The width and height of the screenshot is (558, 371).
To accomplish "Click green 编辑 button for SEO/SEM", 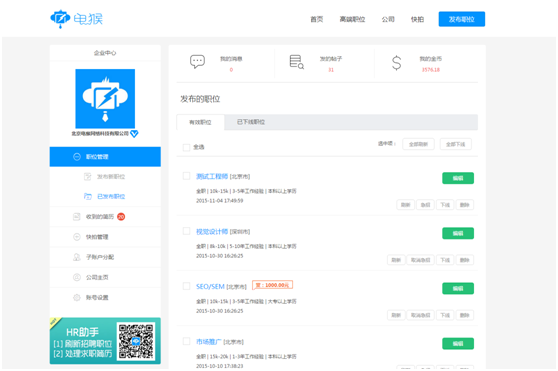I will pyautogui.click(x=458, y=288).
